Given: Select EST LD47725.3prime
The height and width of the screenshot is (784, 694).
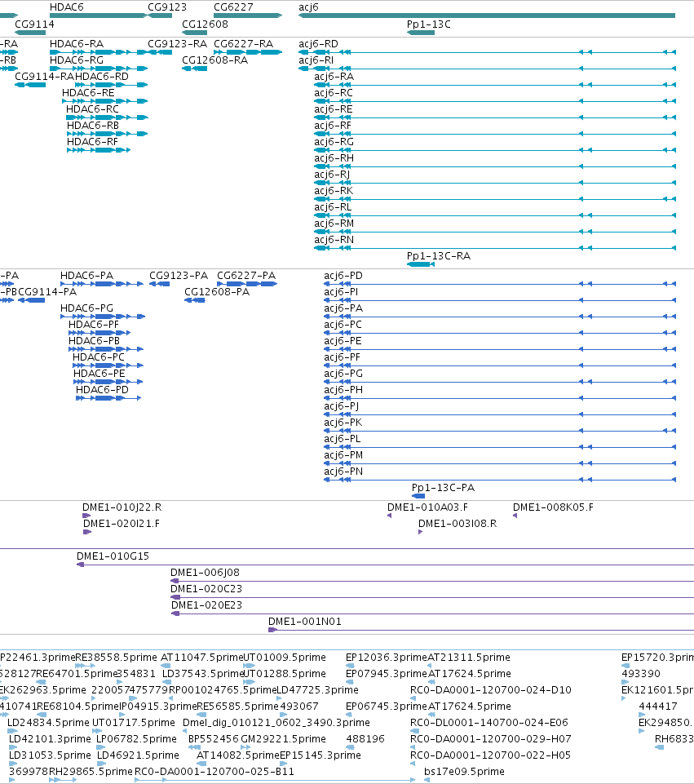Looking at the screenshot, I should [x=318, y=689].
